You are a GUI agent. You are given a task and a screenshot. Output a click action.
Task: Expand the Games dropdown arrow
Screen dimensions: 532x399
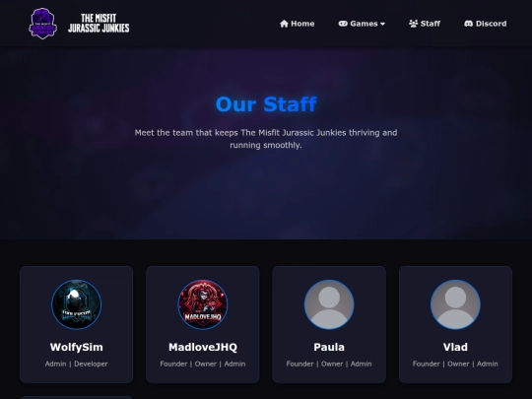(x=382, y=24)
